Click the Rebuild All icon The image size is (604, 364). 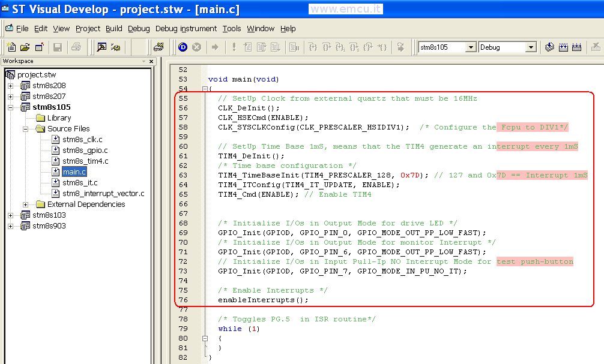576,47
